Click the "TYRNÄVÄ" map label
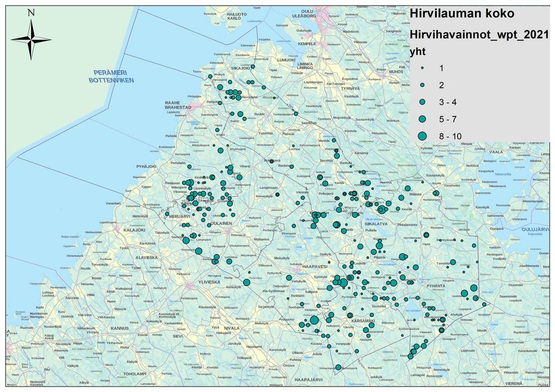 pos(350,88)
